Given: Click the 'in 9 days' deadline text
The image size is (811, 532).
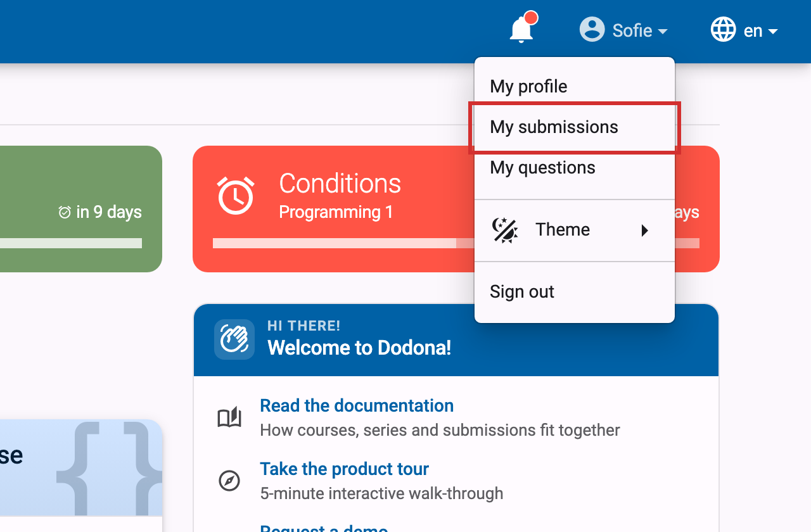Looking at the screenshot, I should (109, 212).
